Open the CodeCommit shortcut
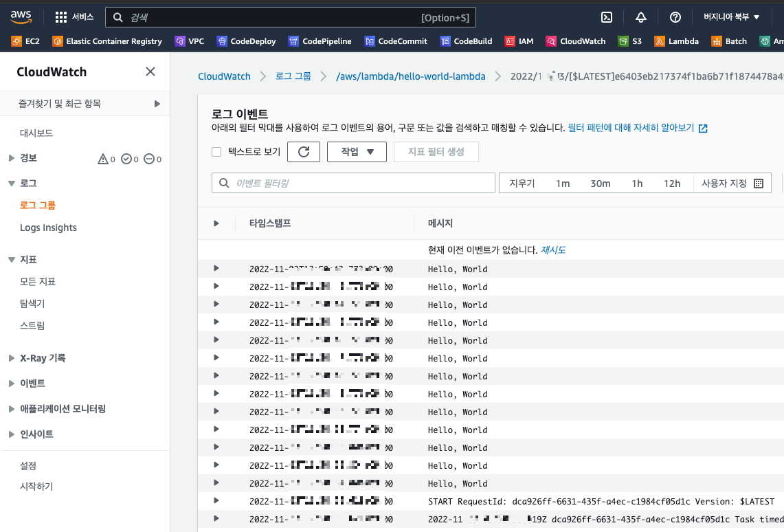 pos(396,41)
